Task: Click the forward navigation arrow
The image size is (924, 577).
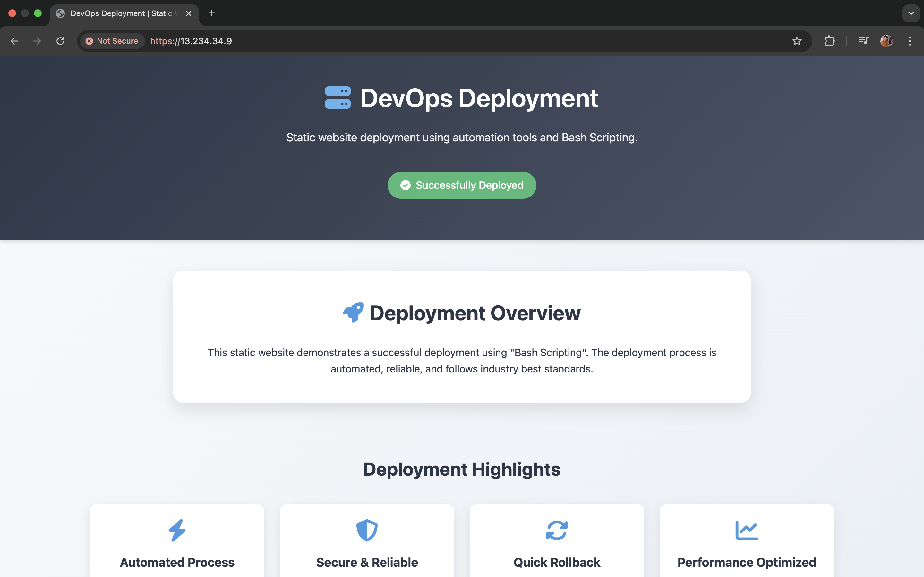Action: pos(37,41)
